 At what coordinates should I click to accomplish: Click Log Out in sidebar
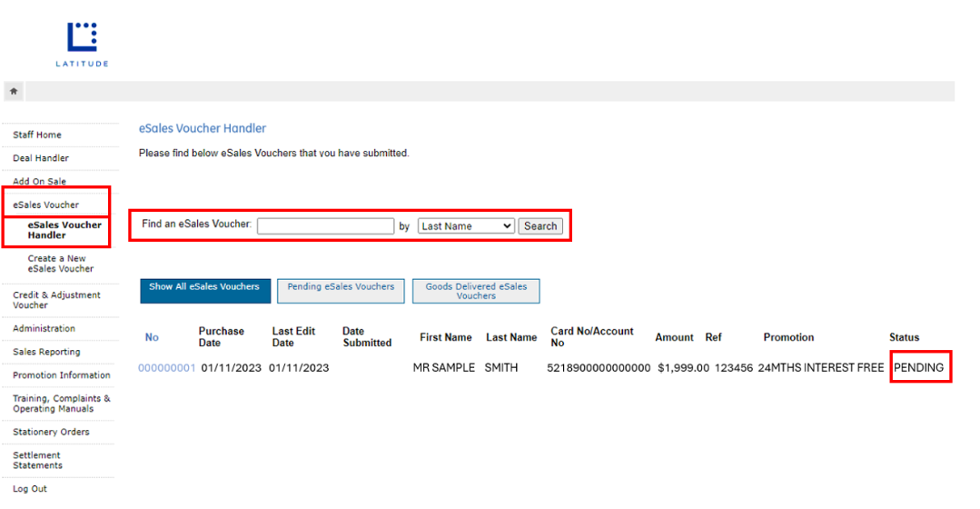click(x=30, y=489)
